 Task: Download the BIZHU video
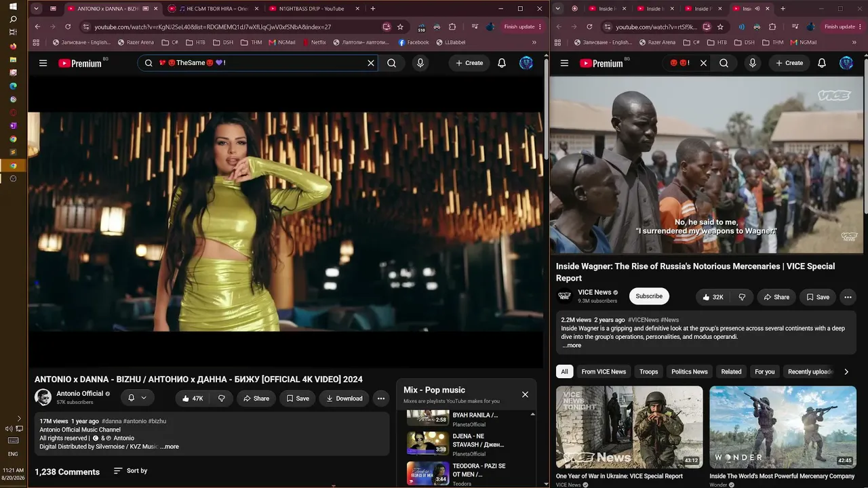coord(344,399)
